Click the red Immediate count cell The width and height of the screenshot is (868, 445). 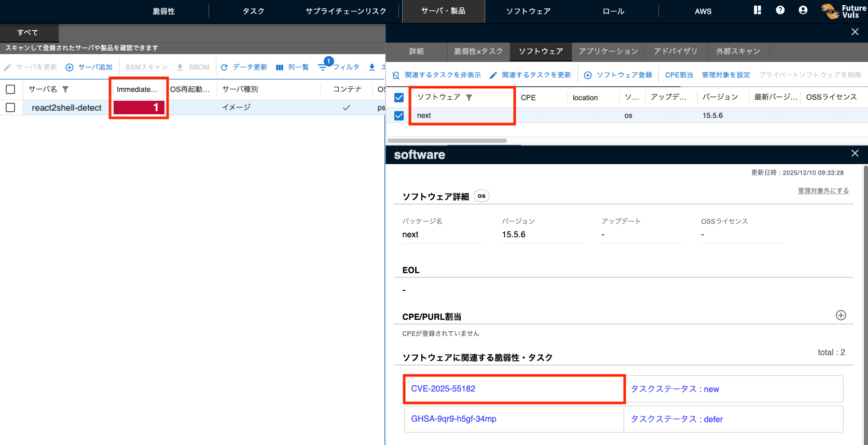point(139,107)
